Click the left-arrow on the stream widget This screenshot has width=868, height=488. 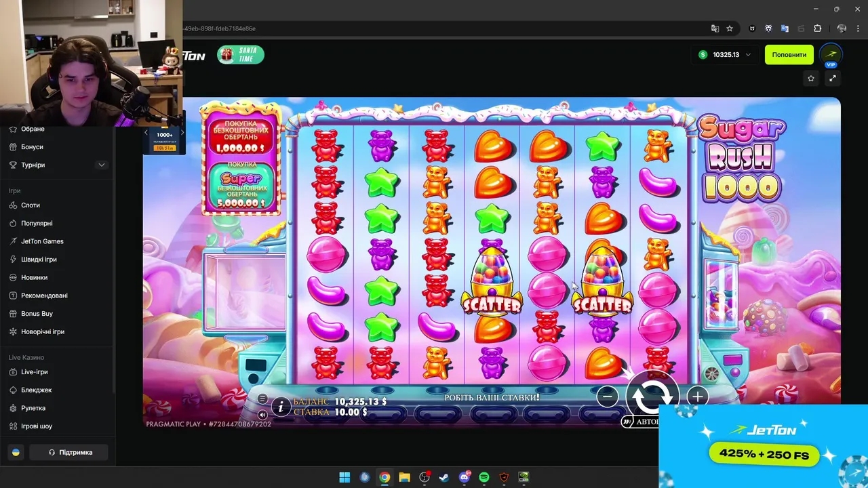146,133
